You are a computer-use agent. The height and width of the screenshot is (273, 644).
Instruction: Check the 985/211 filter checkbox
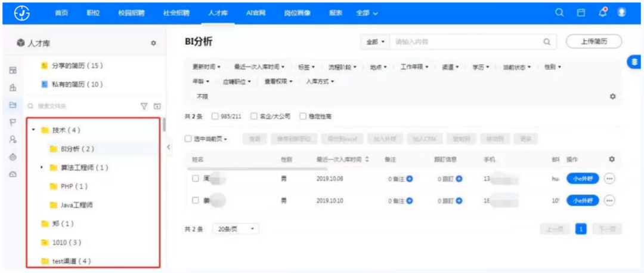coord(215,116)
